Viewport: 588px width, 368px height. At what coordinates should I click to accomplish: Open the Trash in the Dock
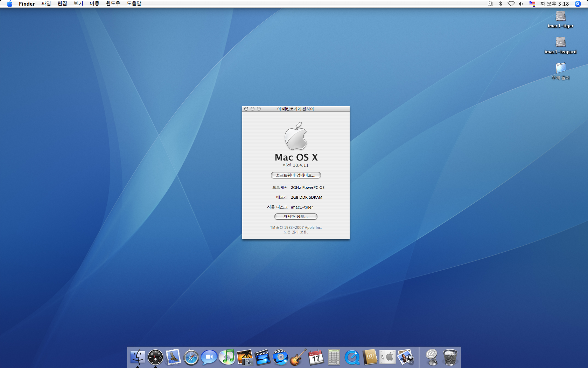(x=450, y=357)
